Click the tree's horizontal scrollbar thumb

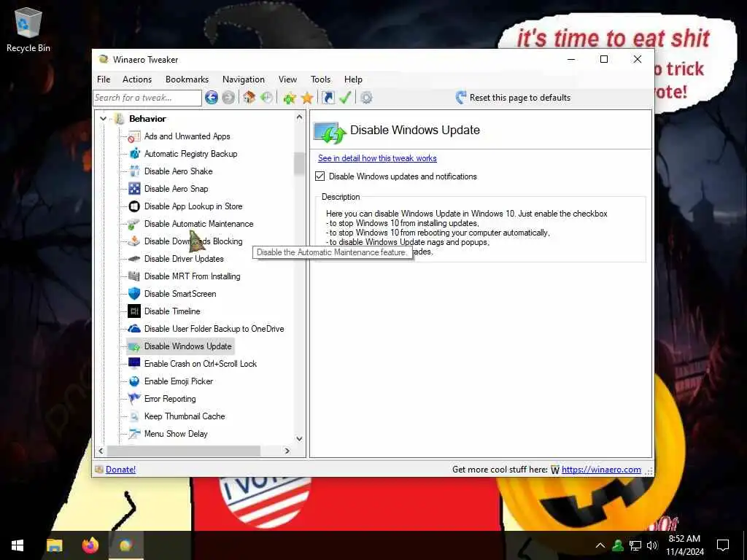(183, 451)
